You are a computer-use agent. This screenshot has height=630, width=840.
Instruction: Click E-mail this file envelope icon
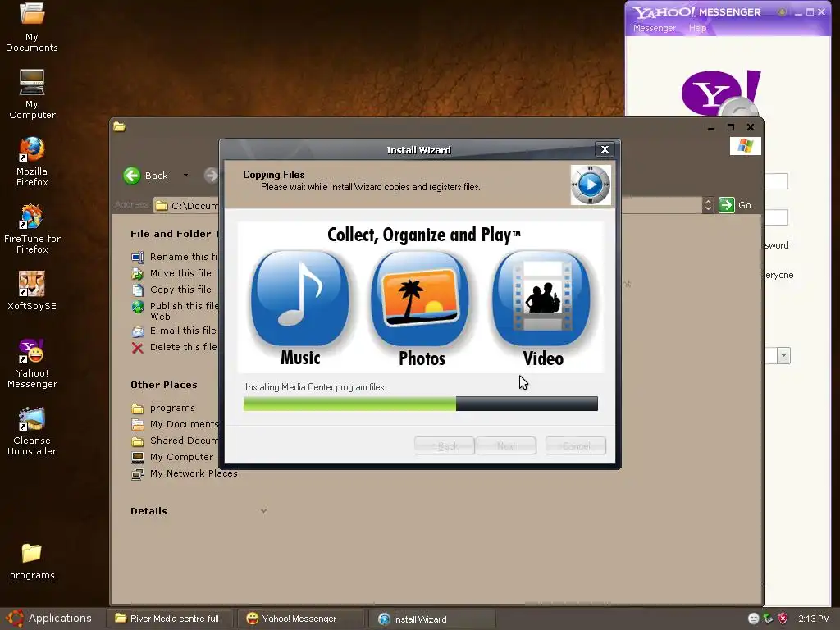coord(138,331)
